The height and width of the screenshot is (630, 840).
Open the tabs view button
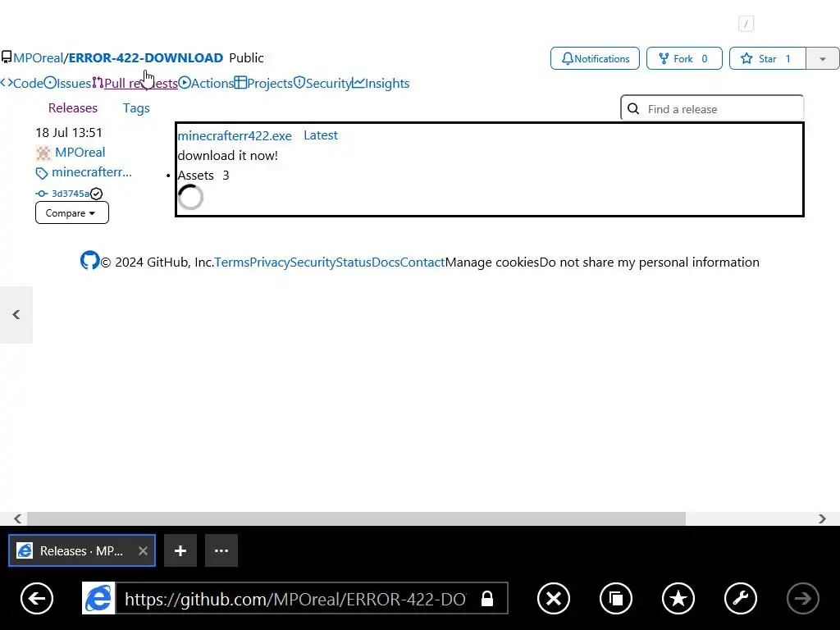(x=616, y=598)
